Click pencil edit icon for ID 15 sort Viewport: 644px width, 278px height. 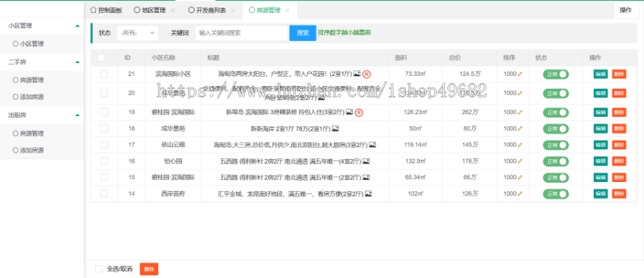tap(520, 177)
